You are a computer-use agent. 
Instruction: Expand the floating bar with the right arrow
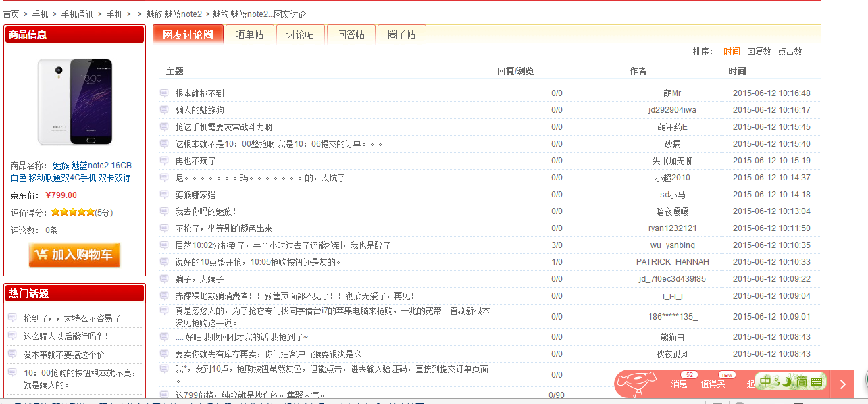pos(842,384)
